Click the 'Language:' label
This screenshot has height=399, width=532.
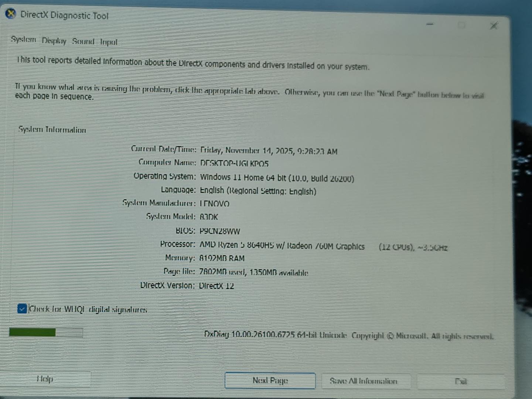178,190
